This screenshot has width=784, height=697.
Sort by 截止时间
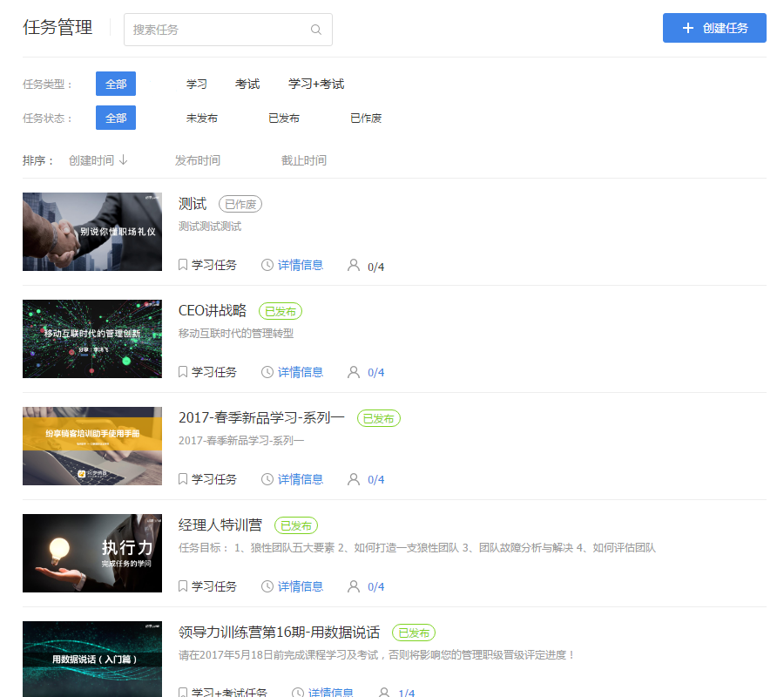tap(304, 160)
